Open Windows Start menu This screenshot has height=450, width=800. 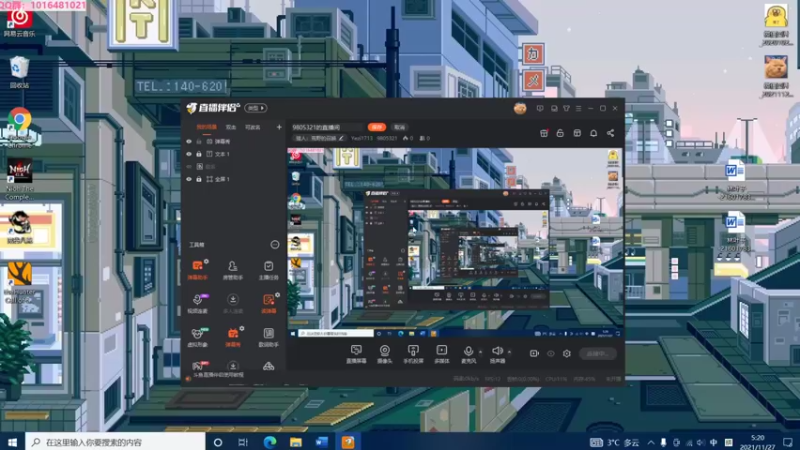coord(12,442)
